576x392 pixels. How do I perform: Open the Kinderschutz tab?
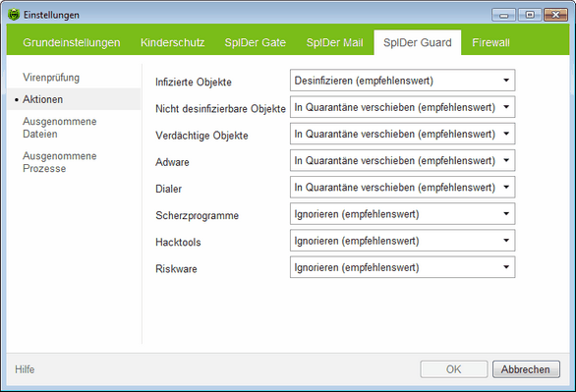pos(173,42)
